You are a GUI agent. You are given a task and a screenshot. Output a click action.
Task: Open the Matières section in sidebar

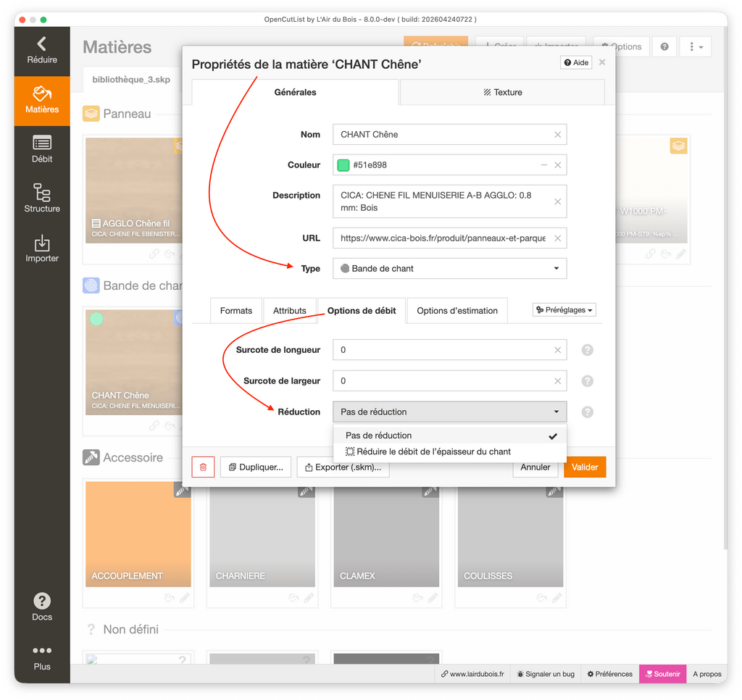click(x=42, y=101)
